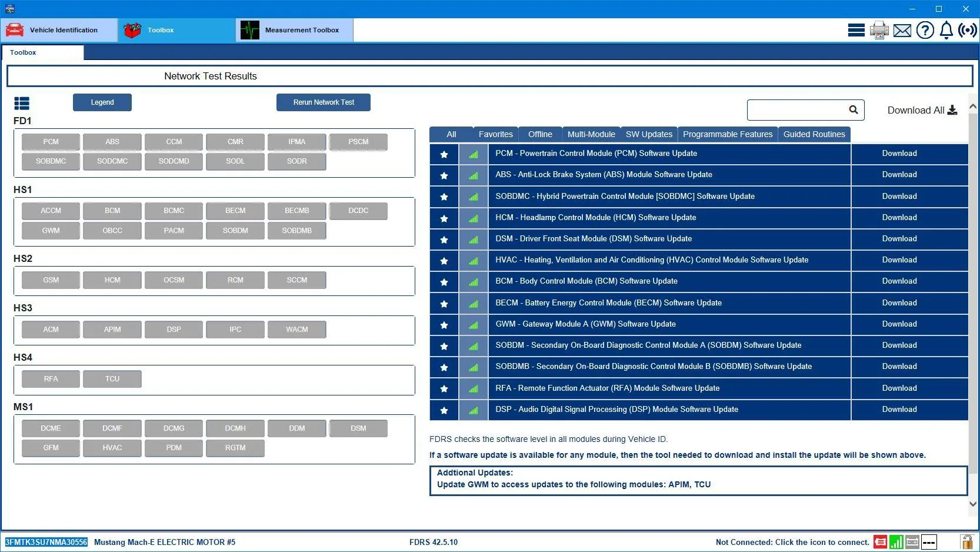Toggle favorite star for HCM Software Update
Screen dimensions: 980x552
click(x=444, y=218)
